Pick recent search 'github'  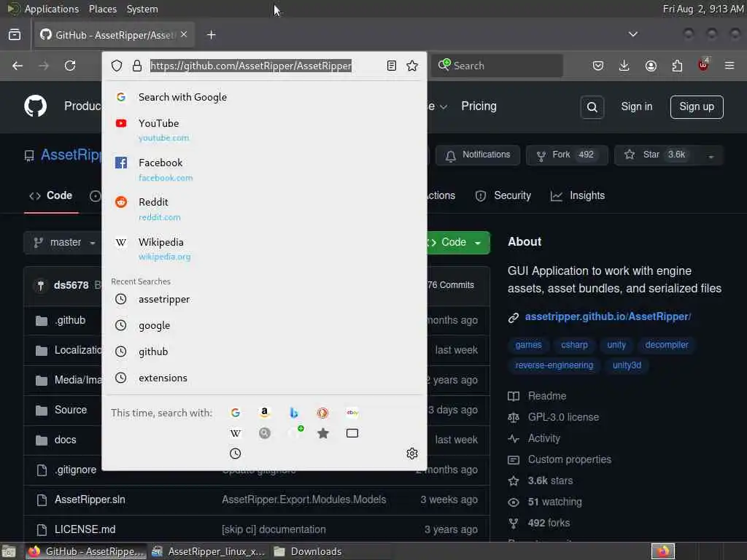[264, 352]
